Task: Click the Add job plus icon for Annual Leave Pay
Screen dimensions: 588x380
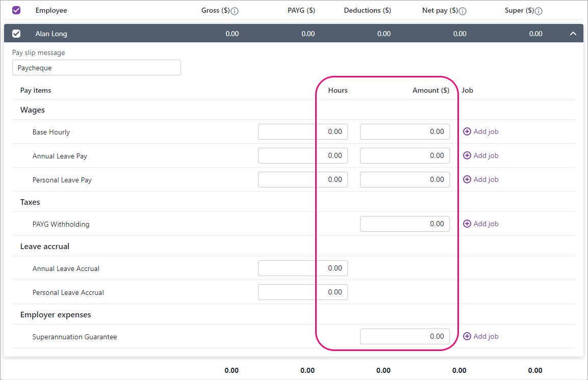Action: tap(467, 155)
